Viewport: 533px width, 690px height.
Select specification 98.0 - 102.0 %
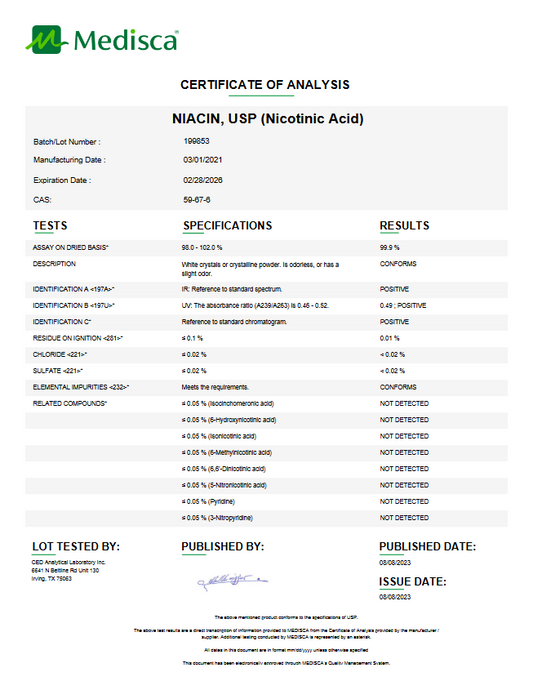click(x=202, y=248)
